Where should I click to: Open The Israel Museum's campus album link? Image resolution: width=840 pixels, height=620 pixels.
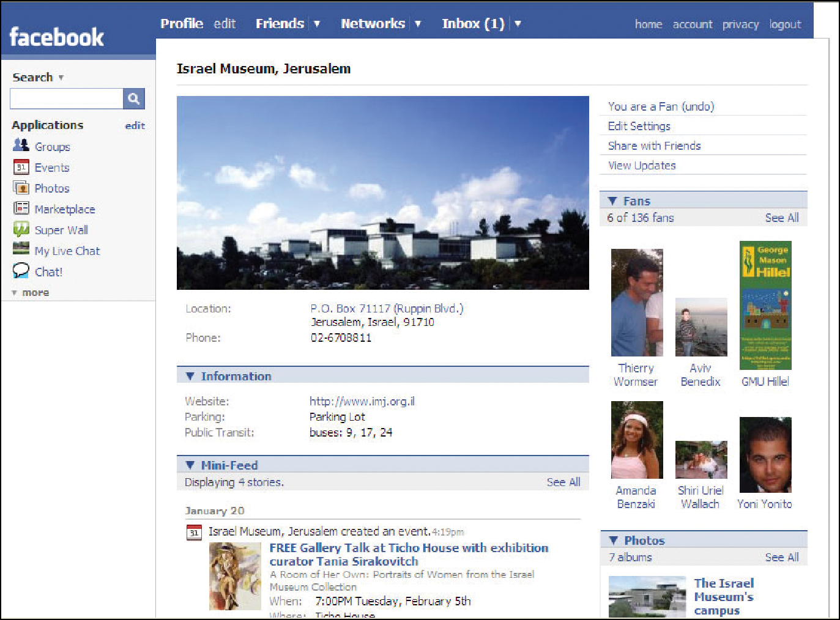click(724, 597)
